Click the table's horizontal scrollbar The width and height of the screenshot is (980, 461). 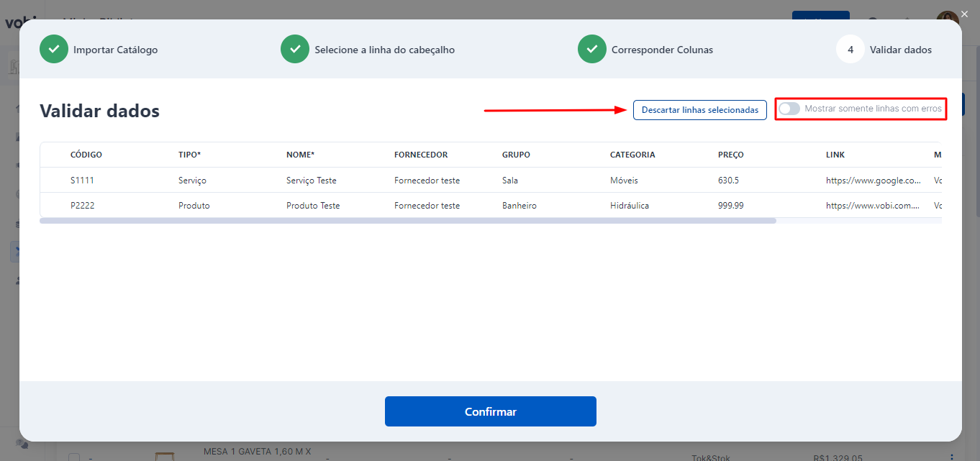(408, 221)
